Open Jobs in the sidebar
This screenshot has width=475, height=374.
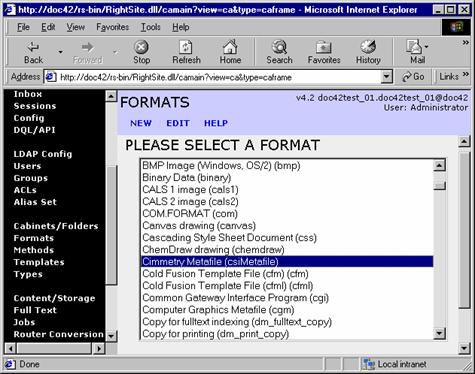click(24, 322)
